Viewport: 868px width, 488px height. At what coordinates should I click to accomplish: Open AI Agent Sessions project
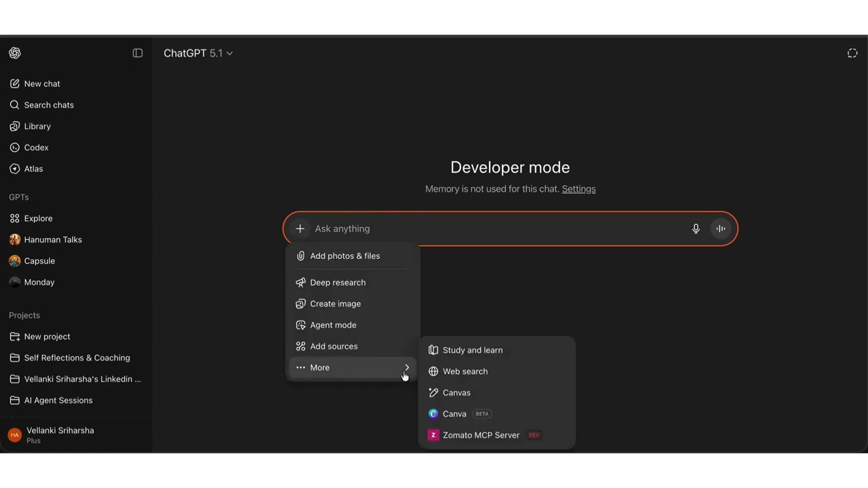(x=76, y=400)
